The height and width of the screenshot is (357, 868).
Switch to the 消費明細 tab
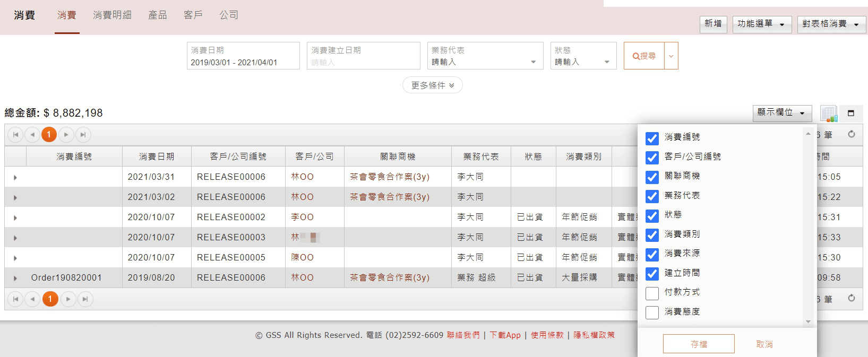tap(112, 15)
